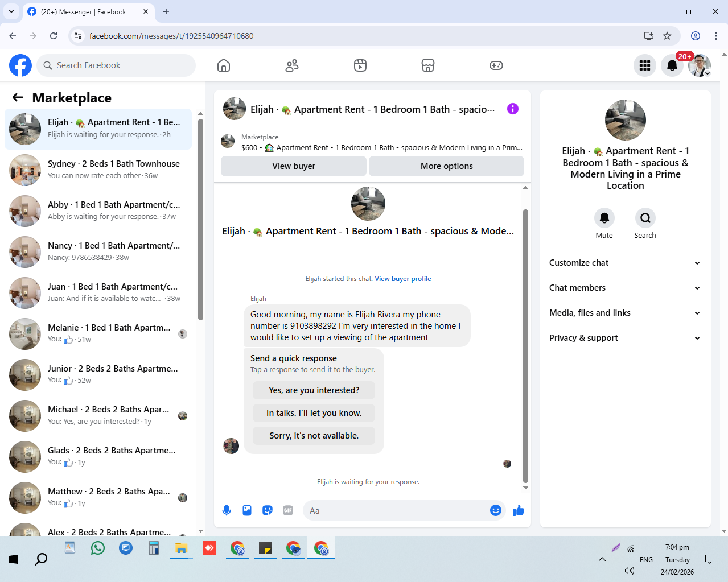The height and width of the screenshot is (582, 728).
Task: Search in conversation magnifier icon
Action: click(x=645, y=218)
